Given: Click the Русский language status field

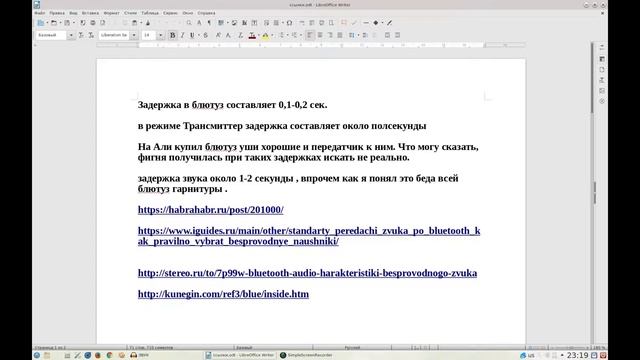Looking at the screenshot, I should pyautogui.click(x=352, y=348).
